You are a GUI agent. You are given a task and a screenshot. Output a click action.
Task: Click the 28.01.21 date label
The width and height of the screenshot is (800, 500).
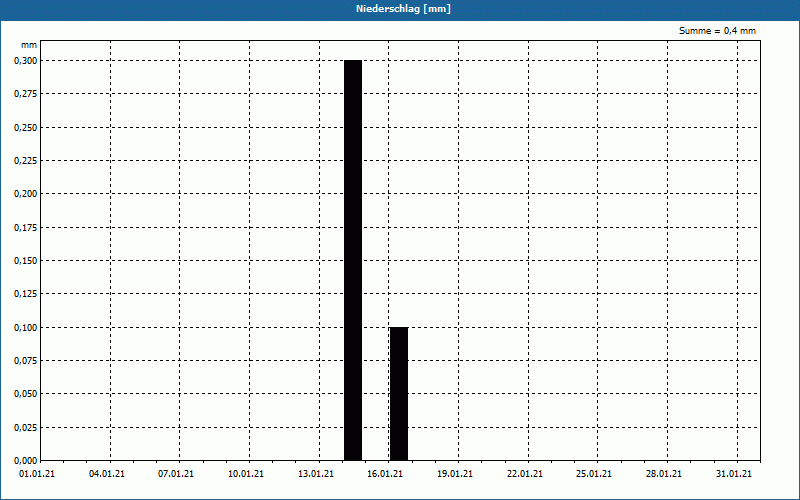point(664,474)
